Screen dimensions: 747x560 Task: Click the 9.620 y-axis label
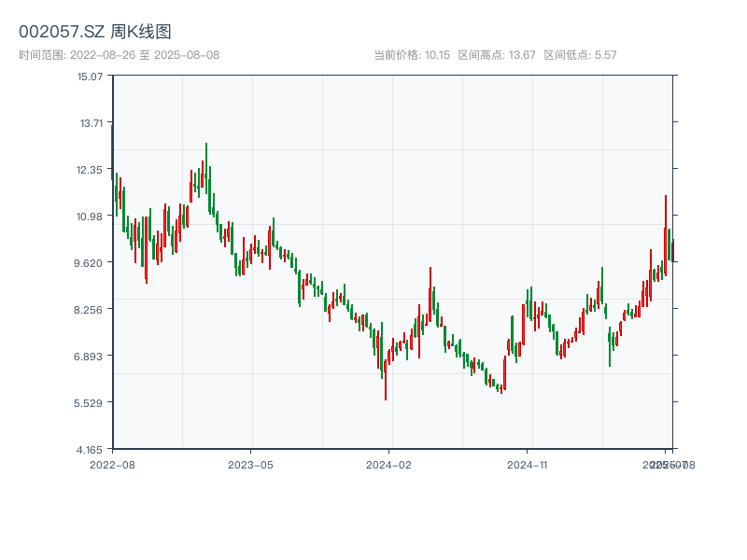88,263
